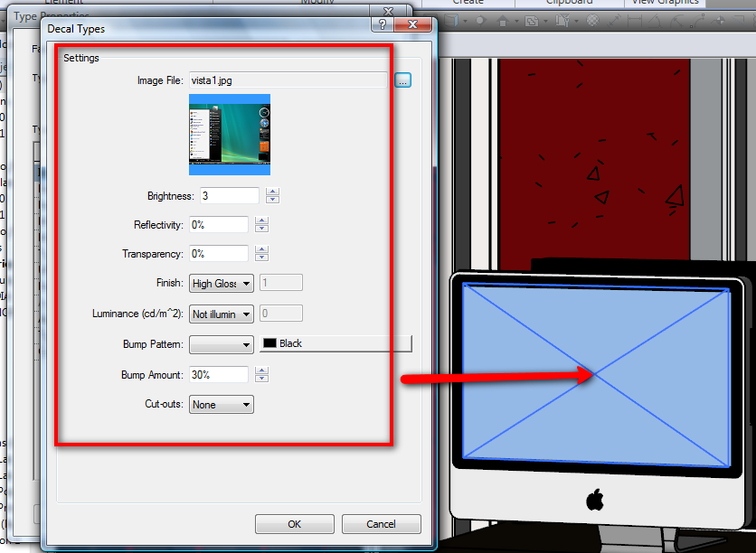This screenshot has height=553, width=756.
Task: Select the decal on the iMac screen
Action: (596, 375)
